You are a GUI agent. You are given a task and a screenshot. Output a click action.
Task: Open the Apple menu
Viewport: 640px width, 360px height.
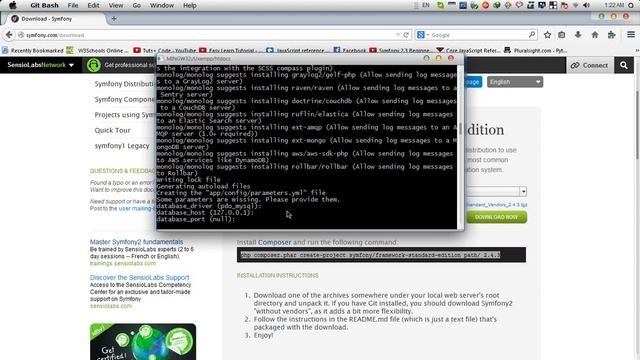coord(13,5)
